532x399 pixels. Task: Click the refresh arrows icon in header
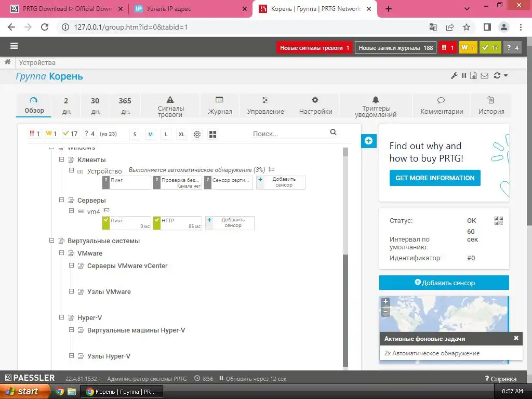[x=497, y=76]
